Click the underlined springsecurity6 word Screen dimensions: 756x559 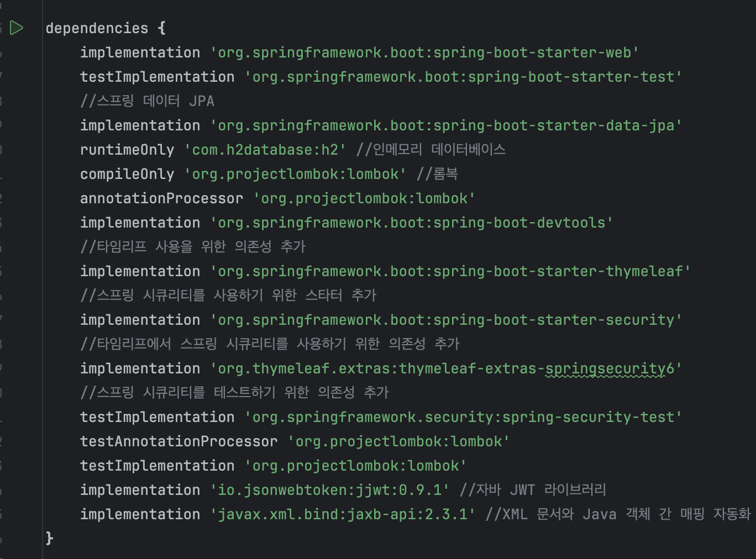pos(606,368)
